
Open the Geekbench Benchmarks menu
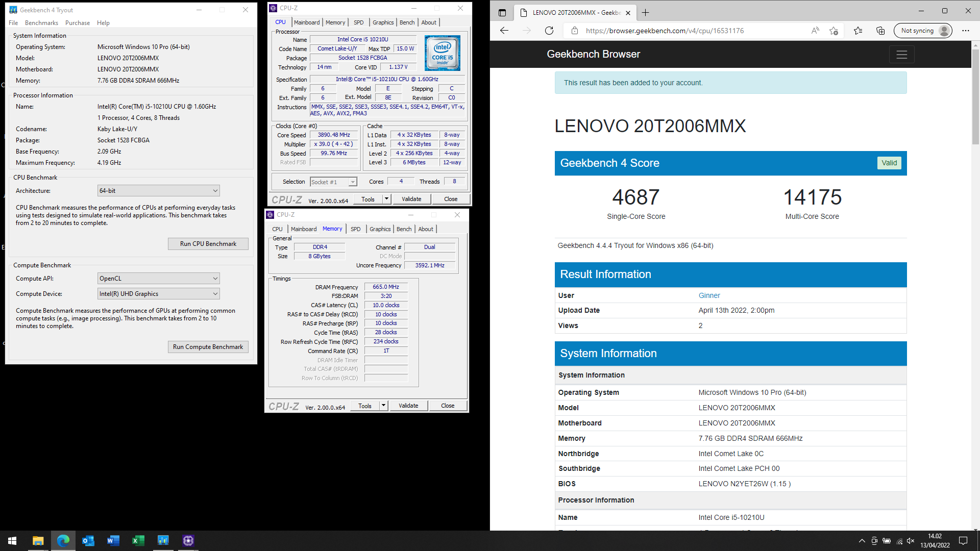[x=41, y=23]
